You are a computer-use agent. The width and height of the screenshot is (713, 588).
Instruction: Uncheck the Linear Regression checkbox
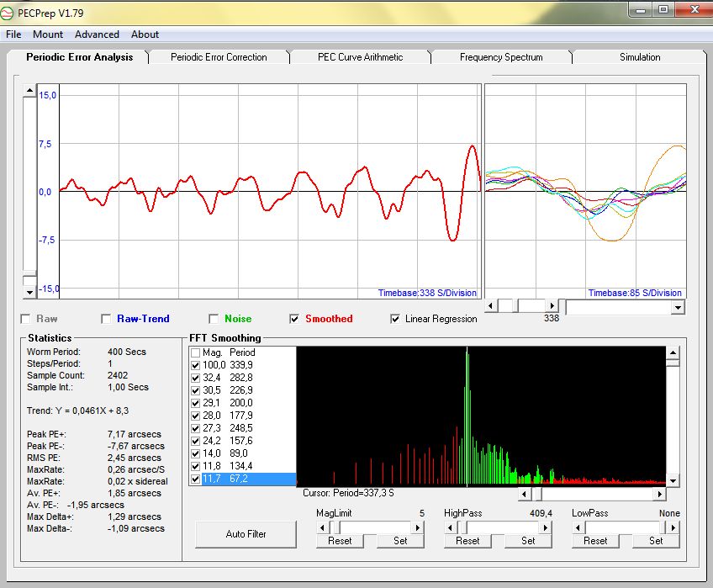395,319
